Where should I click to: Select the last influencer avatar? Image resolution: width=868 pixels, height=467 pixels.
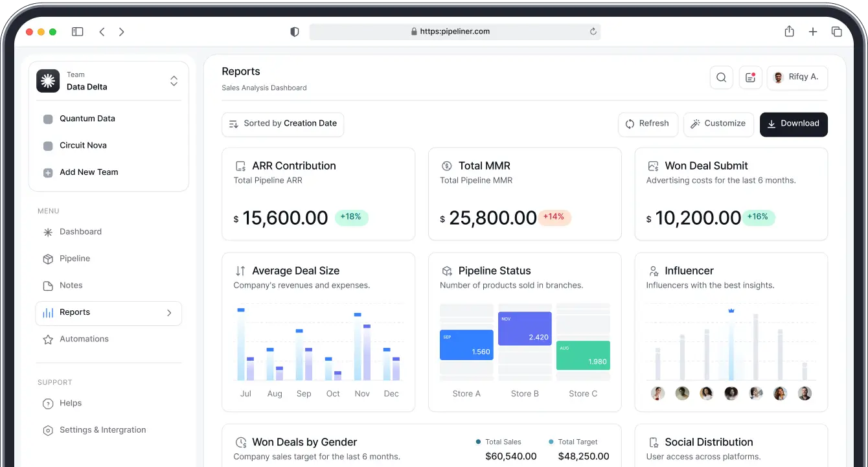805,393
